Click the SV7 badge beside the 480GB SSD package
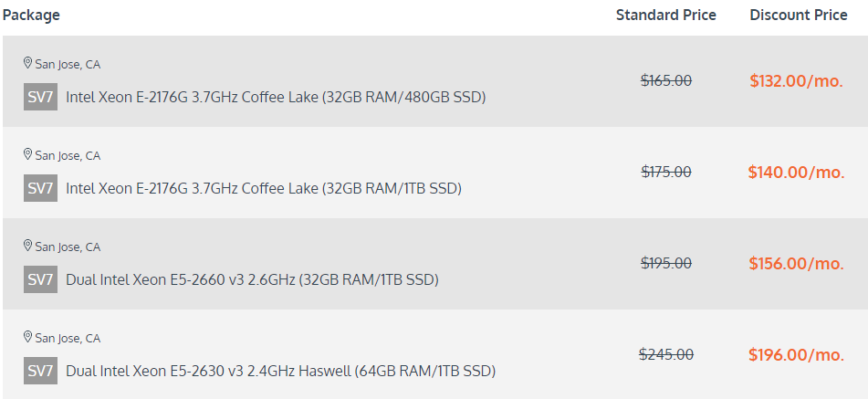868x399 pixels. (41, 97)
